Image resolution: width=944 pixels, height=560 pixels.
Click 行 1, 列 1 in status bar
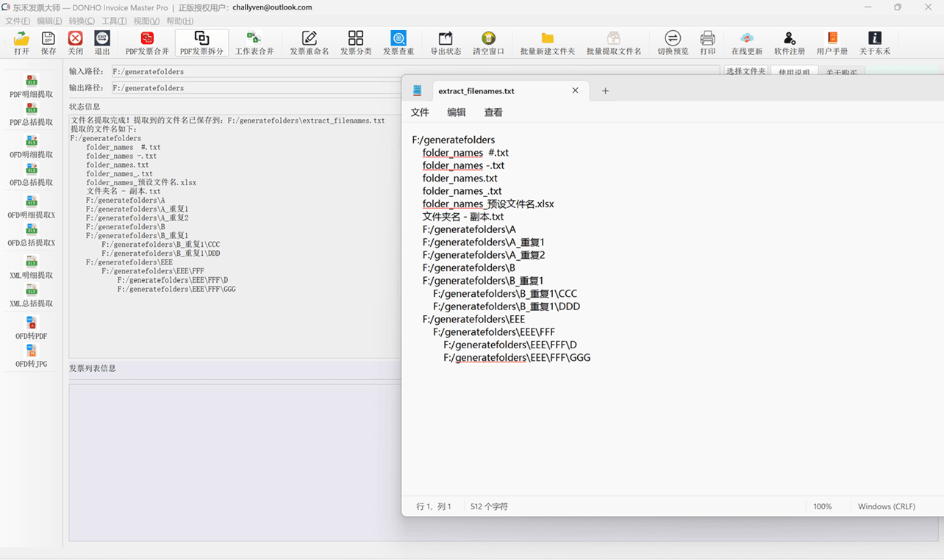point(434,506)
